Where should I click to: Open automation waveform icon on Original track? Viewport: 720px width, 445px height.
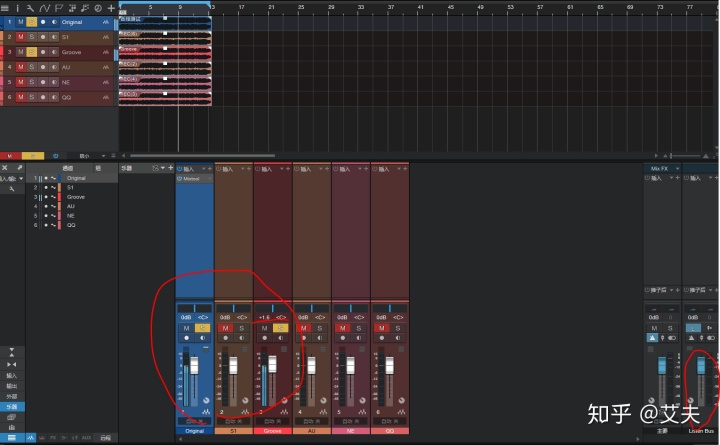coord(106,22)
